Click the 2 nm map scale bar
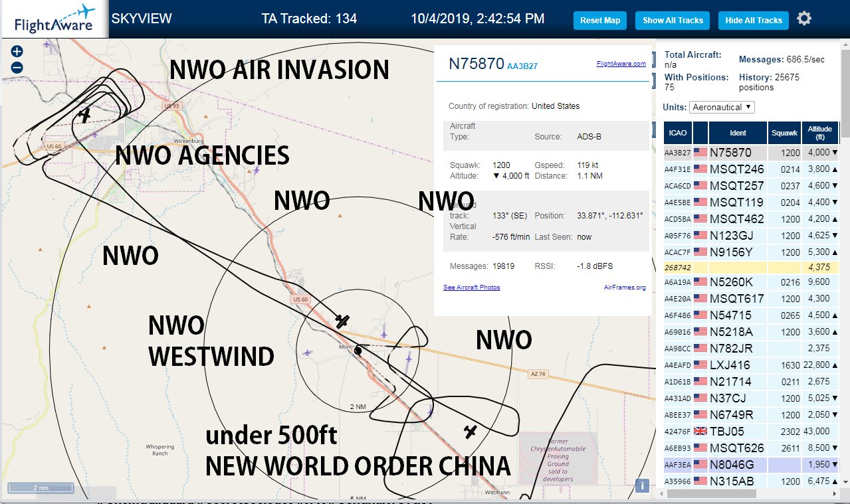850x504 pixels. 42,487
